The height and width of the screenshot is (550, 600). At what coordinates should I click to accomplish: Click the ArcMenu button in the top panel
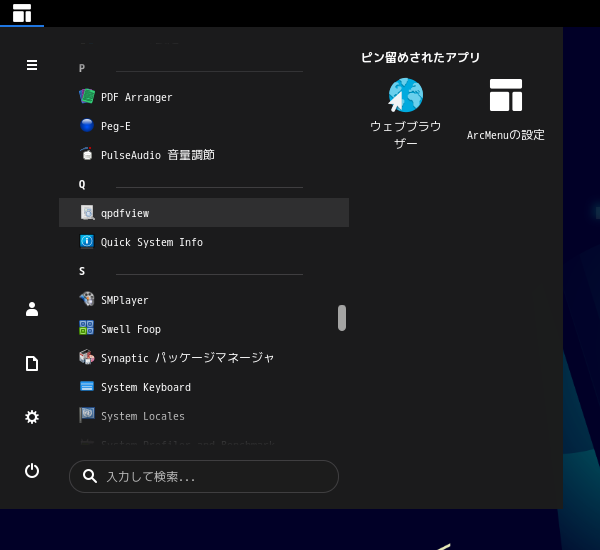(x=22, y=13)
